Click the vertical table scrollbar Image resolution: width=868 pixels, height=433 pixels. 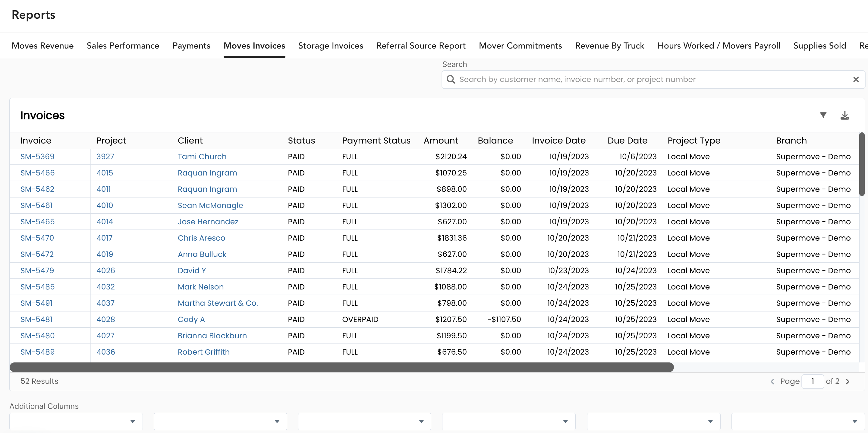(862, 164)
